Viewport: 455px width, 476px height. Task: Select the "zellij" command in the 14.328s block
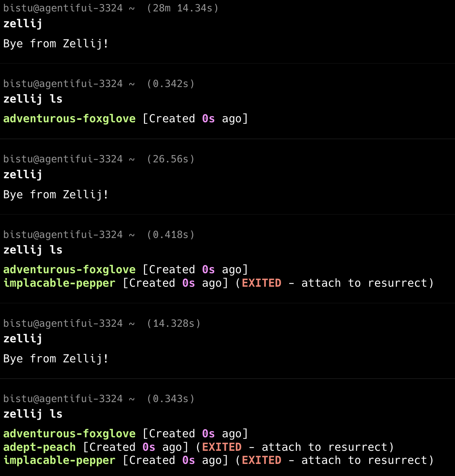coord(23,339)
